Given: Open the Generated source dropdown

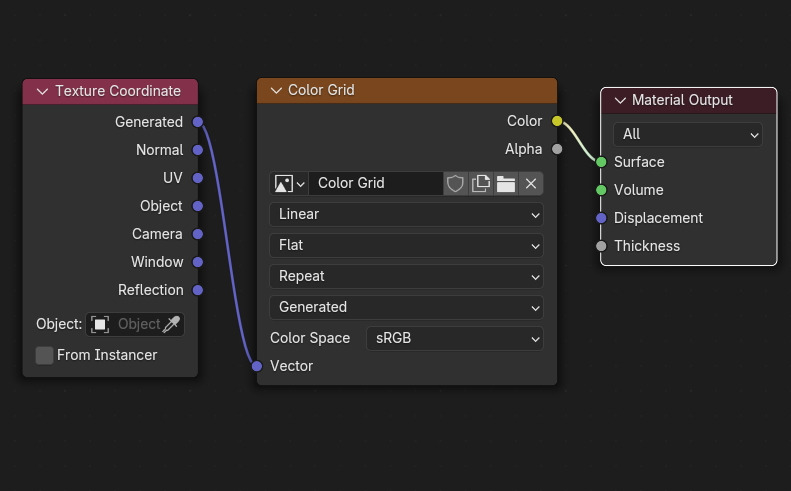Looking at the screenshot, I should [x=406, y=307].
